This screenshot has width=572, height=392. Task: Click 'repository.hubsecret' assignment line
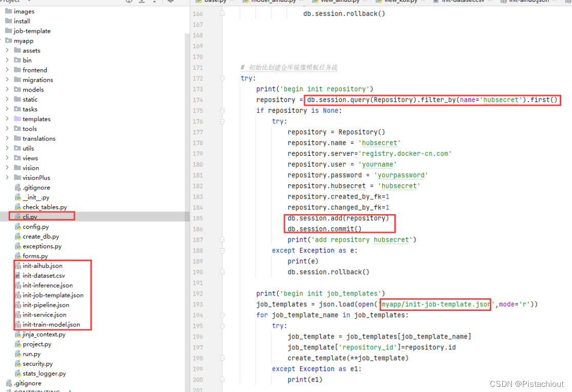354,186
